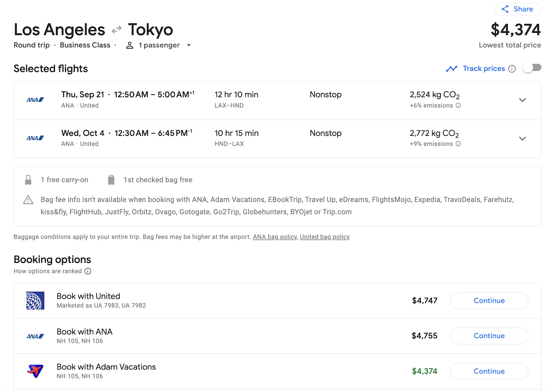Image resolution: width=548 pixels, height=392 pixels.
Task: Click How options are ranked text
Action: 48,271
